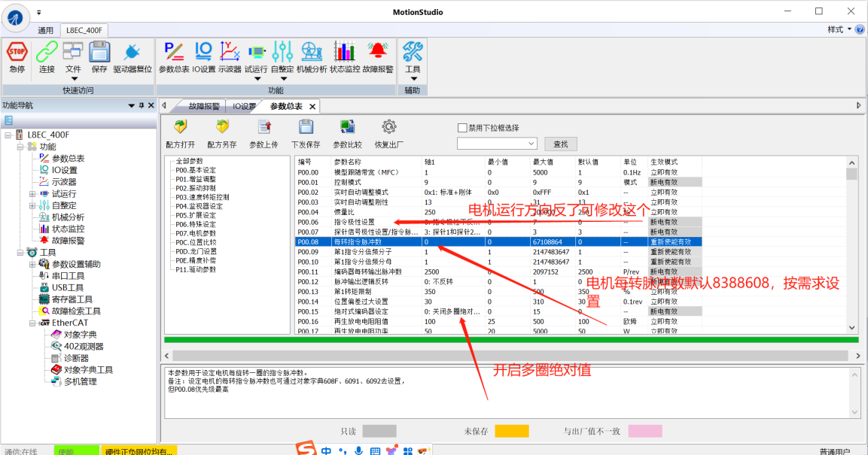Click the 工具 tools ribbon icon

[x=413, y=51]
